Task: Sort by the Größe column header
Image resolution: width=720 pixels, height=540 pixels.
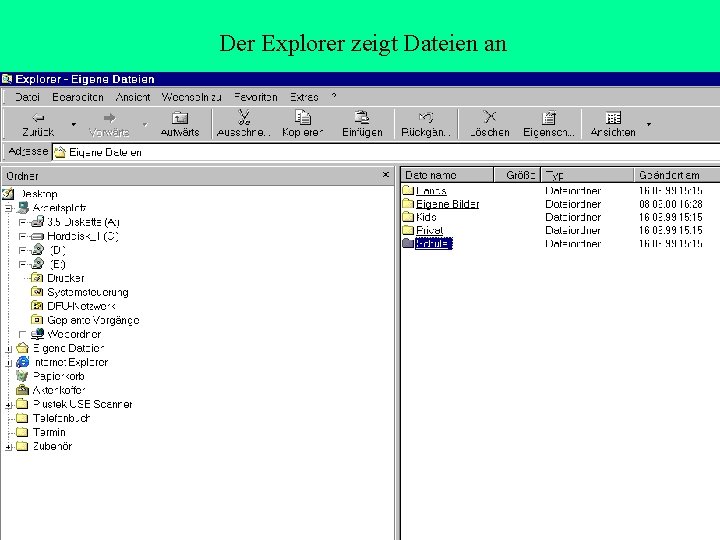Action: 517,175
